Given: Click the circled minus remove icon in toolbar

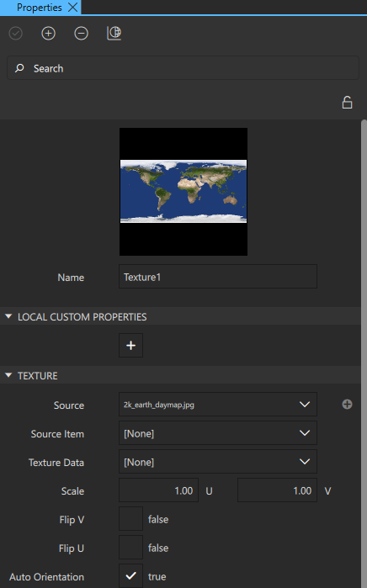Looking at the screenshot, I should [81, 34].
